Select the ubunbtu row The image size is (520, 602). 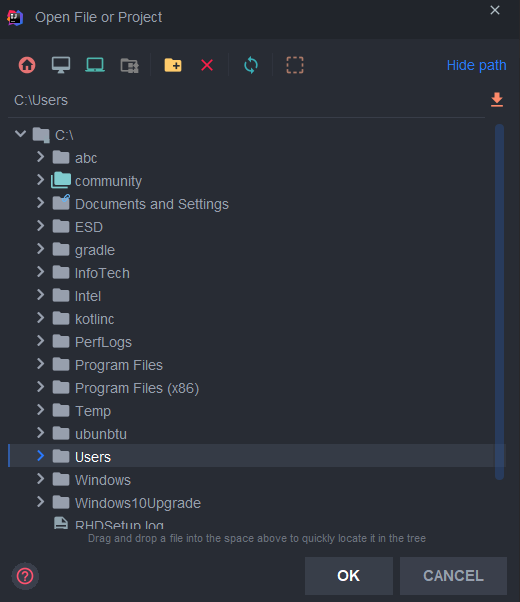[x=257, y=434]
